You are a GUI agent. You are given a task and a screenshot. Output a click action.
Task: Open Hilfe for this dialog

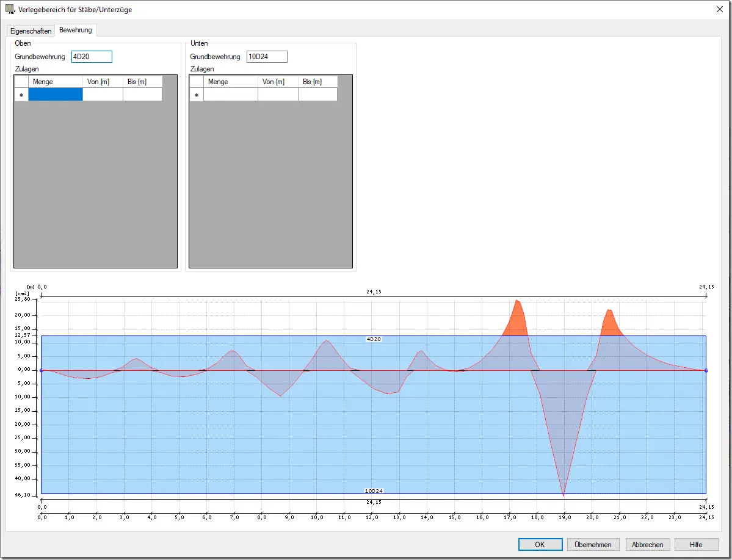(696, 544)
